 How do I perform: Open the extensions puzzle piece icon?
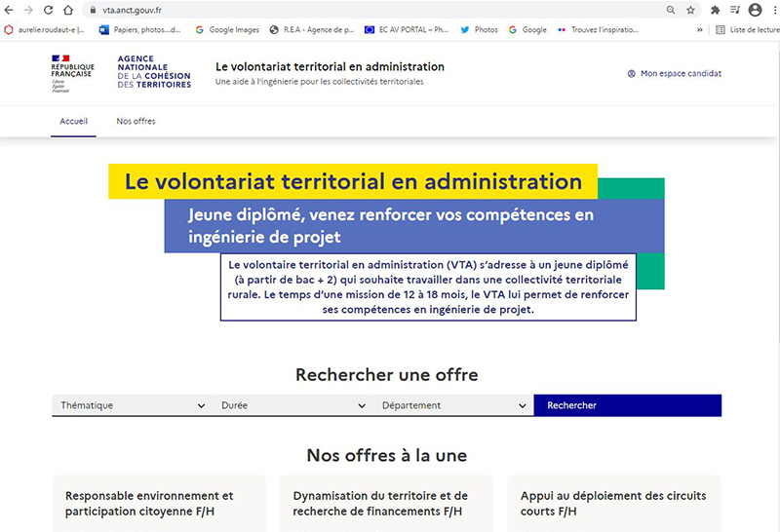(x=715, y=10)
